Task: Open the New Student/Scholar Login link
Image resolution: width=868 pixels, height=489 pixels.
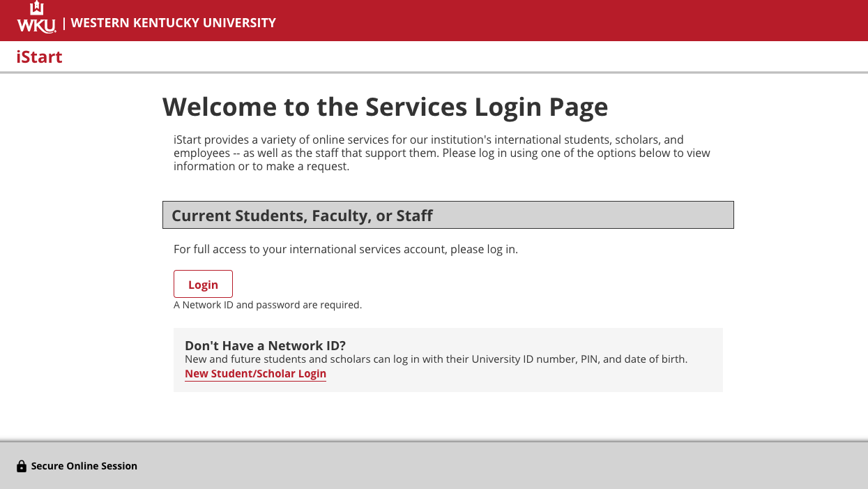Action: tap(255, 373)
